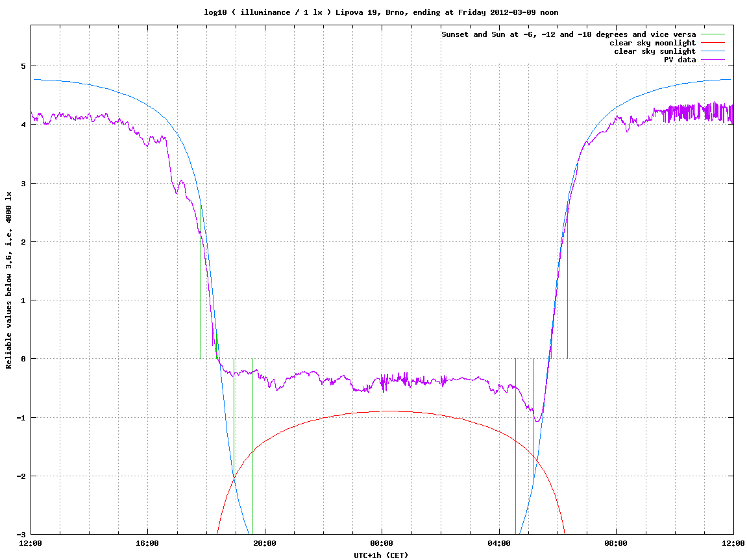
Task: Click the y-axis tick label -2
Action: [x=21, y=476]
